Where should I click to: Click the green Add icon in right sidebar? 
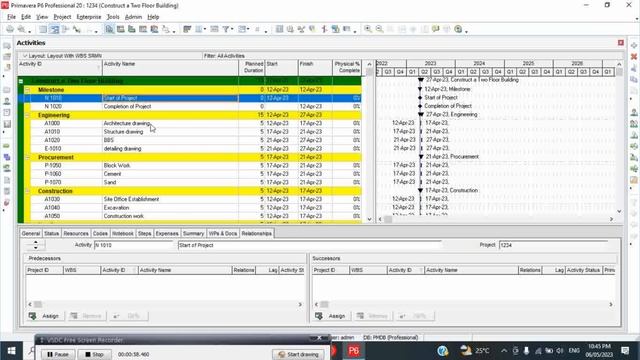coord(633,45)
